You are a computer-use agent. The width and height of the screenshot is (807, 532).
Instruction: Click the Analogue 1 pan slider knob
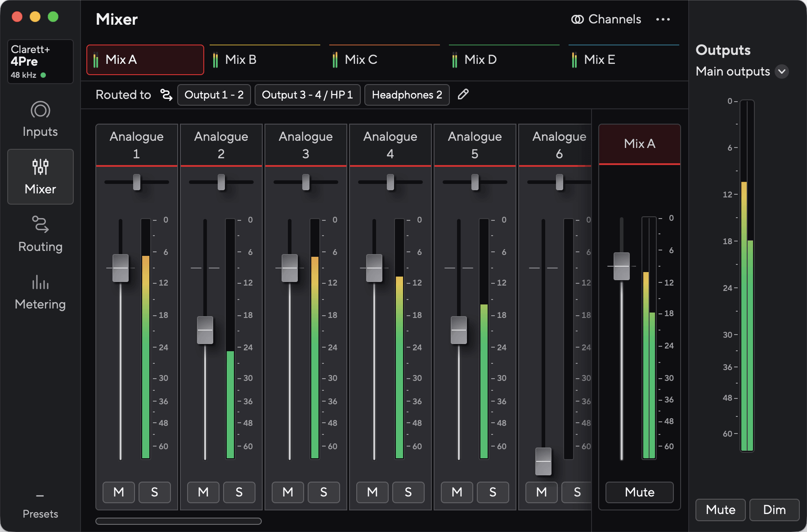pyautogui.click(x=137, y=182)
